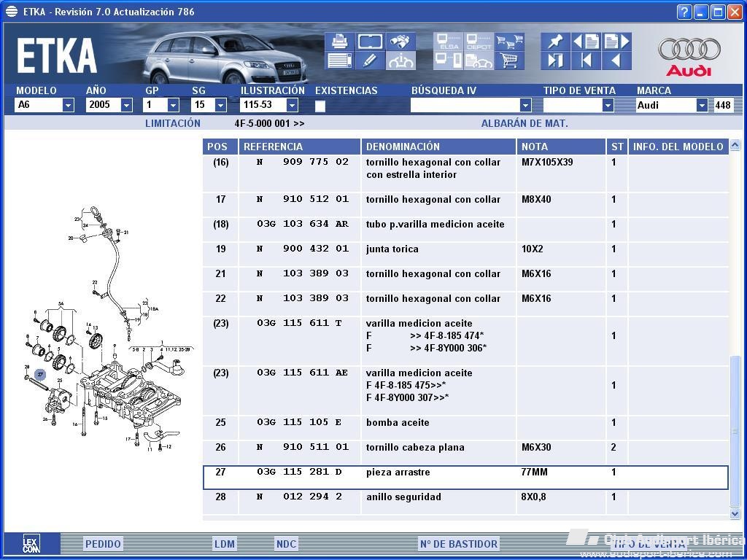Image resolution: width=747 pixels, height=560 pixels.
Task: Toggle the EXISTENCIAS checkbox
Action: [x=320, y=106]
